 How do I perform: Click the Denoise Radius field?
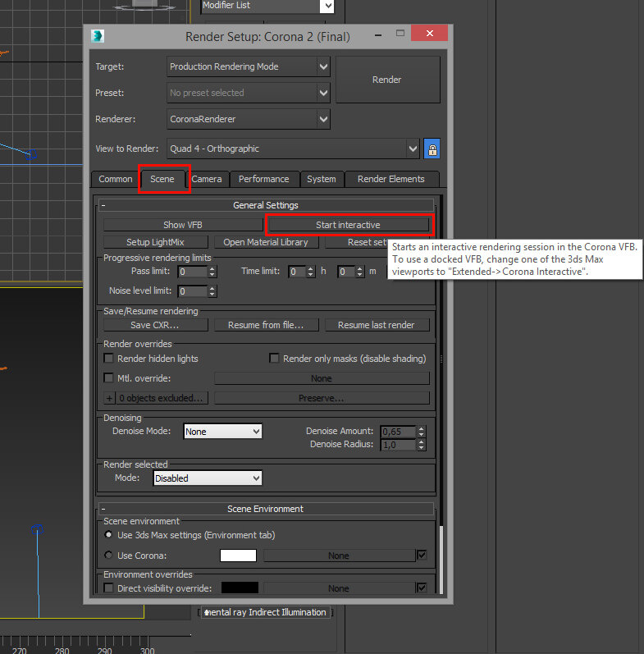click(x=399, y=445)
